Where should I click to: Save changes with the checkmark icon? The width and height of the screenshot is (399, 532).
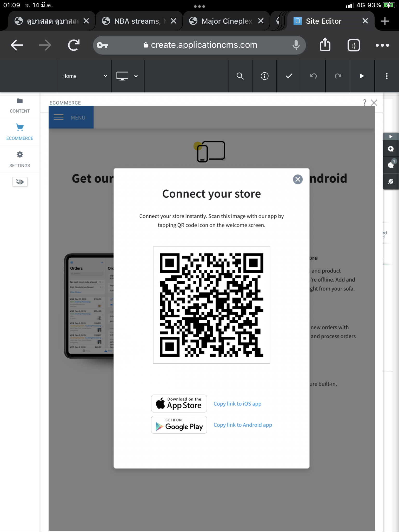(289, 76)
